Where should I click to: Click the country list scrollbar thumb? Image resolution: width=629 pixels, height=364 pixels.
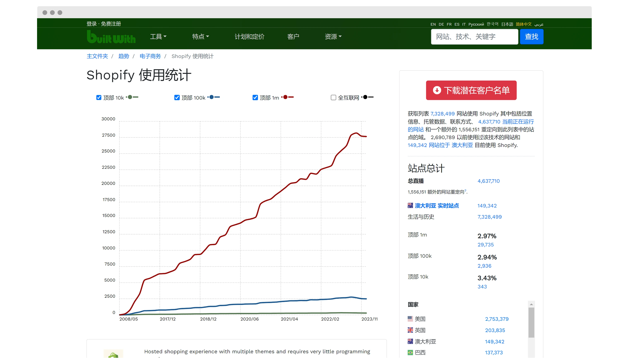tap(531, 322)
